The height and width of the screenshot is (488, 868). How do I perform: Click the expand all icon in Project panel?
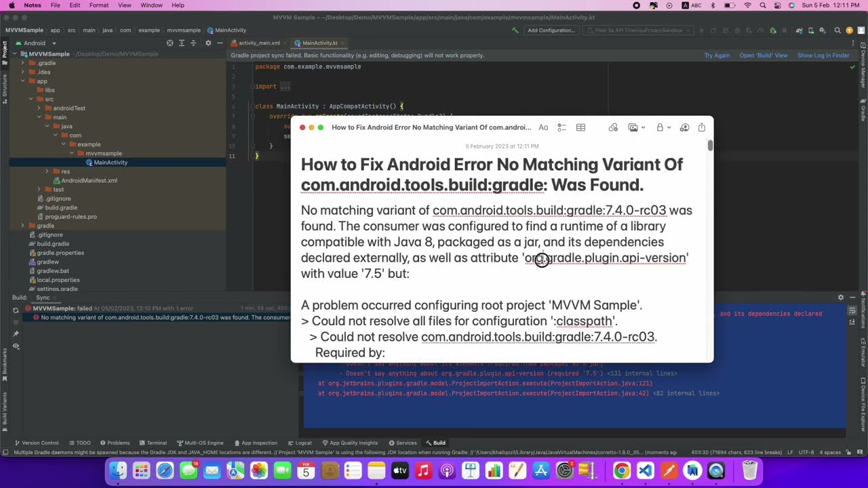[x=182, y=43]
